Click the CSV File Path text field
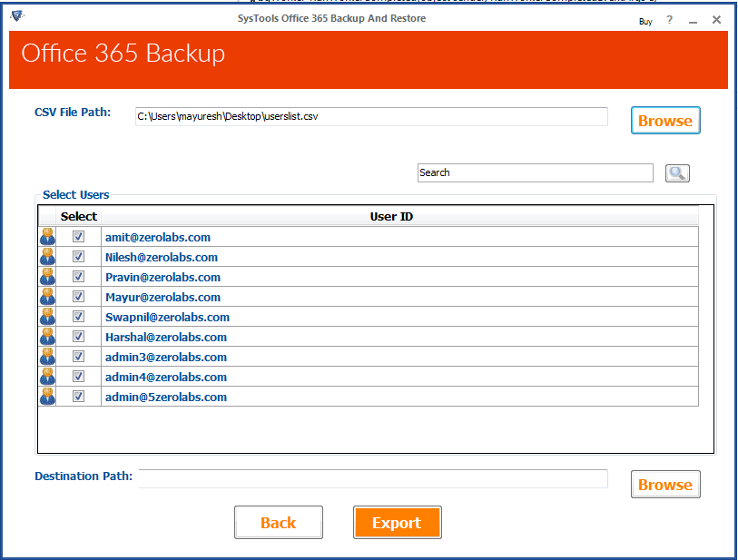The height and width of the screenshot is (560, 738). (x=371, y=116)
